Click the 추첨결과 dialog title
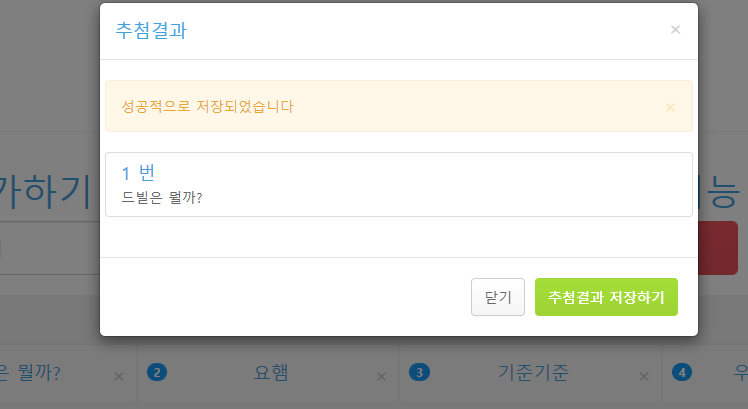This screenshot has height=409, width=748. click(x=151, y=31)
